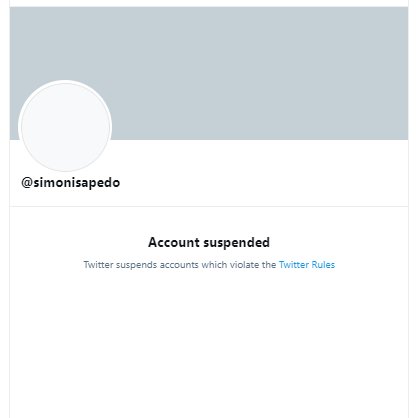The width and height of the screenshot is (418, 418).
Task: Click the suspension explanation sentence text
Action: 209,265
